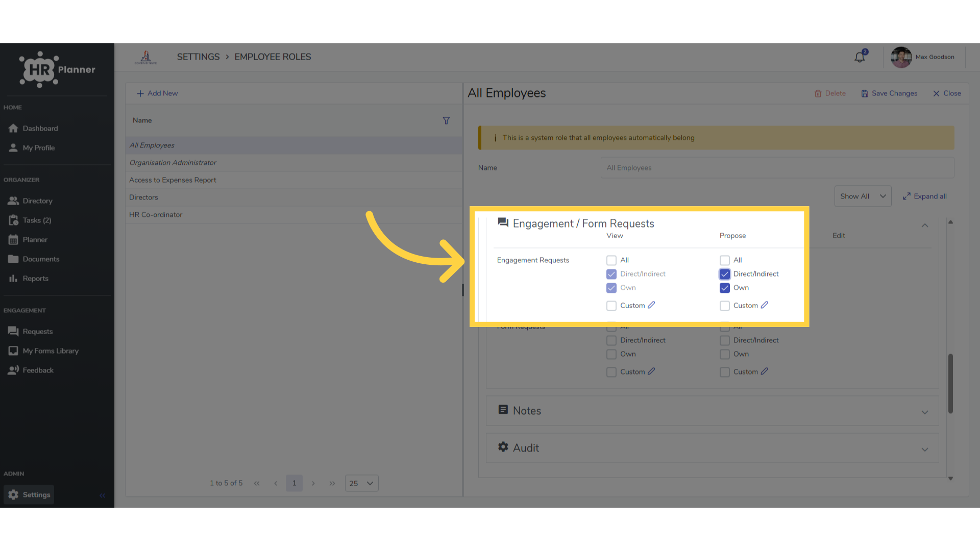The width and height of the screenshot is (980, 551).
Task: Check Propose Own for Form Requests
Action: [x=724, y=354]
